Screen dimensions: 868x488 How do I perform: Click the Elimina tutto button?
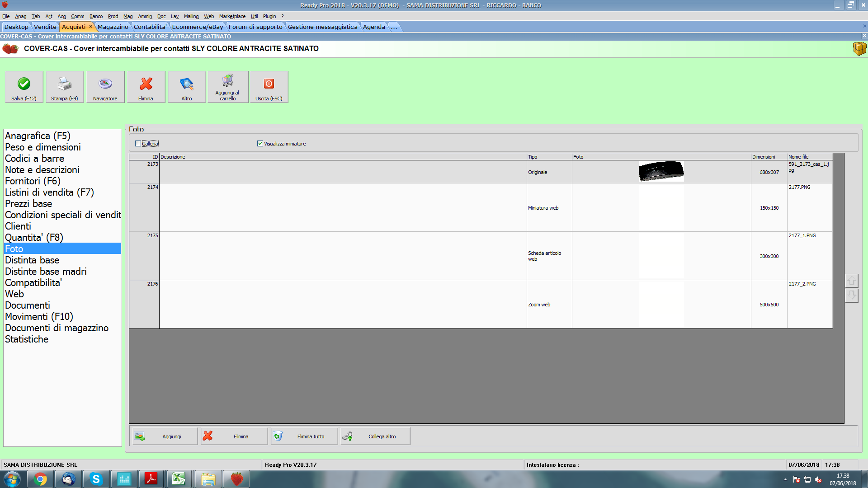(x=304, y=436)
